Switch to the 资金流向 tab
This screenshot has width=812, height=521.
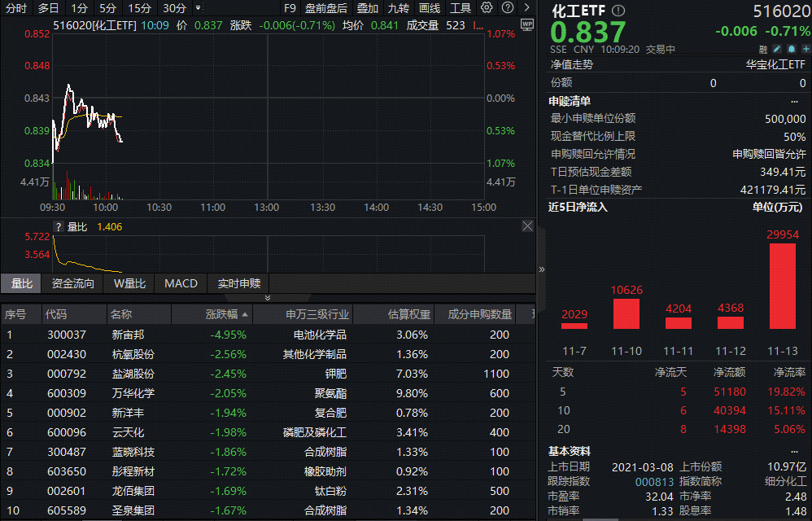click(73, 283)
